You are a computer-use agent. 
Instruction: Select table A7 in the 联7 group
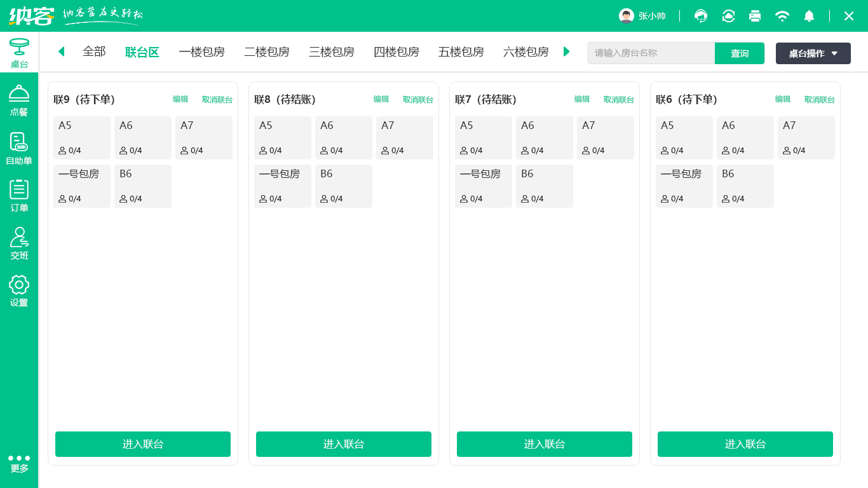(x=605, y=138)
